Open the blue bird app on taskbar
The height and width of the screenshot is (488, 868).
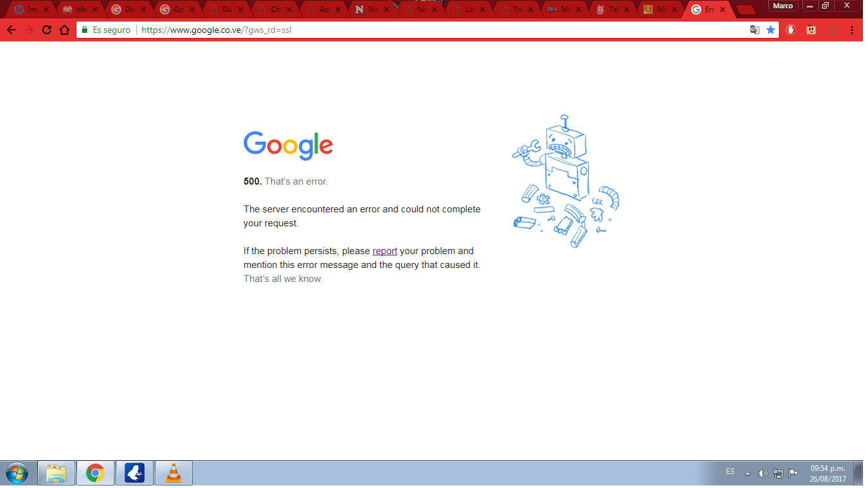135,473
